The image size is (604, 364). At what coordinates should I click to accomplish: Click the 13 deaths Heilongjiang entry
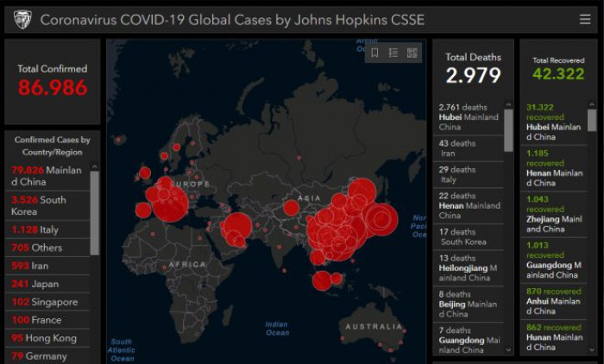(x=469, y=268)
